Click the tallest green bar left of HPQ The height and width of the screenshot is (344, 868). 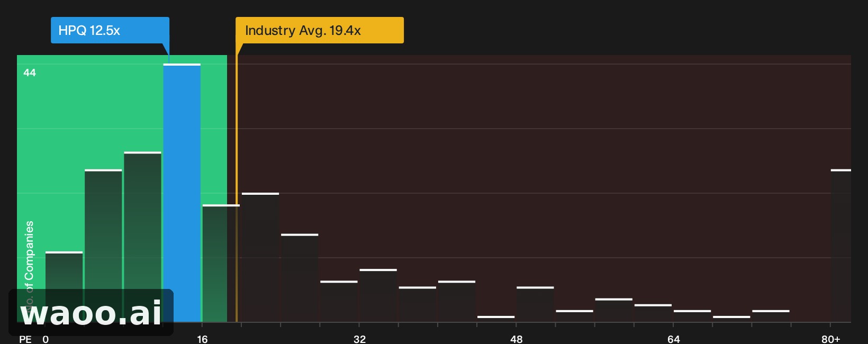pos(143,237)
